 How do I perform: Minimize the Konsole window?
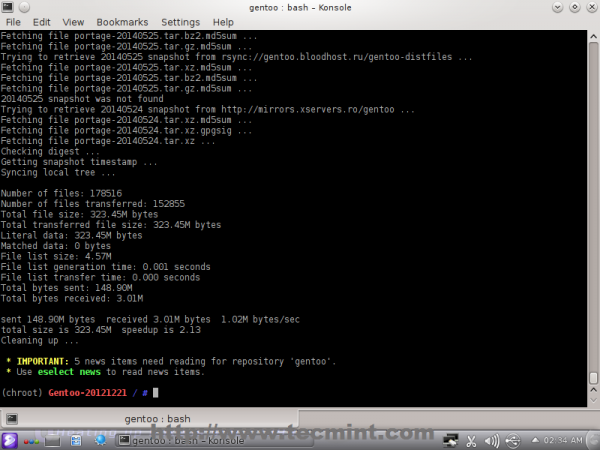pyautogui.click(x=558, y=7)
